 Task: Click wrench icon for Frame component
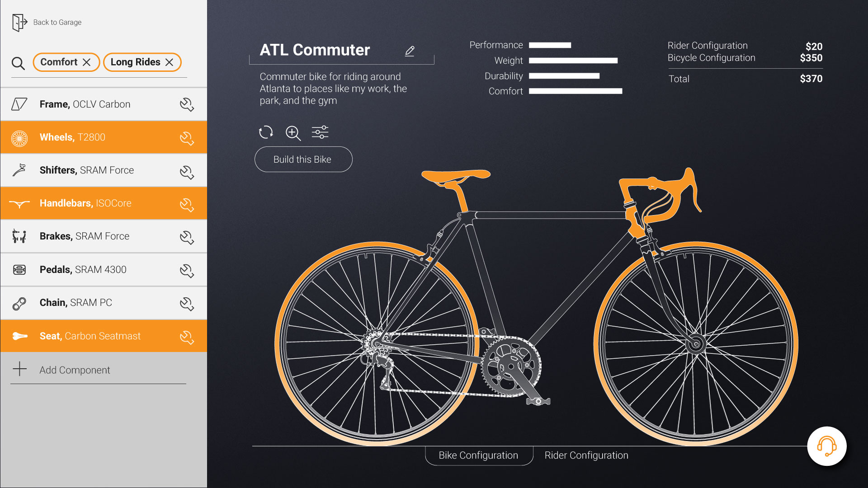[187, 104]
